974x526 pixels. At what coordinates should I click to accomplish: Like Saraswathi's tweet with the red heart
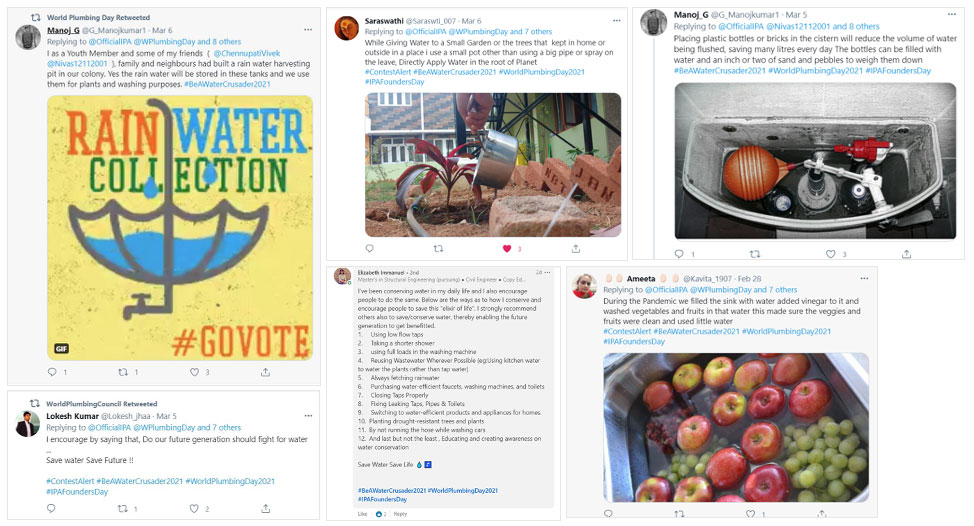pyautogui.click(x=506, y=248)
